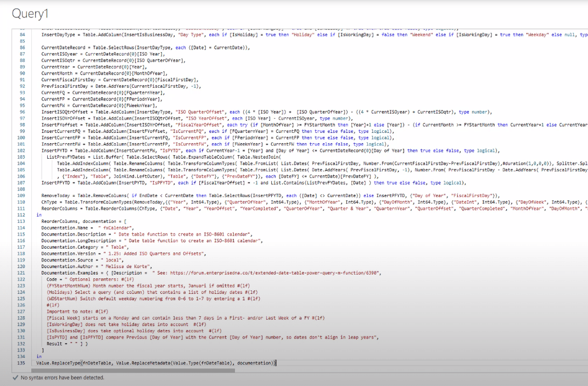Click the Query1 title heading
588x386 pixels.
pyautogui.click(x=30, y=13)
